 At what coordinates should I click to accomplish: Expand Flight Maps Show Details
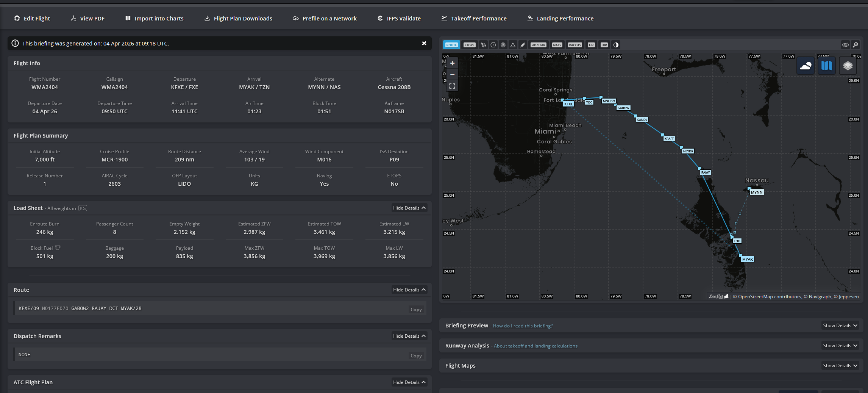[840, 365]
